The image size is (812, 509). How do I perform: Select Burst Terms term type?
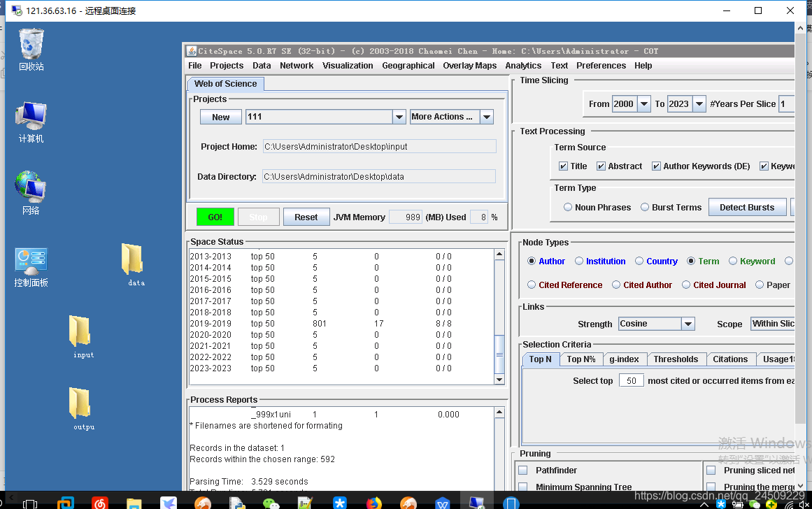point(645,207)
